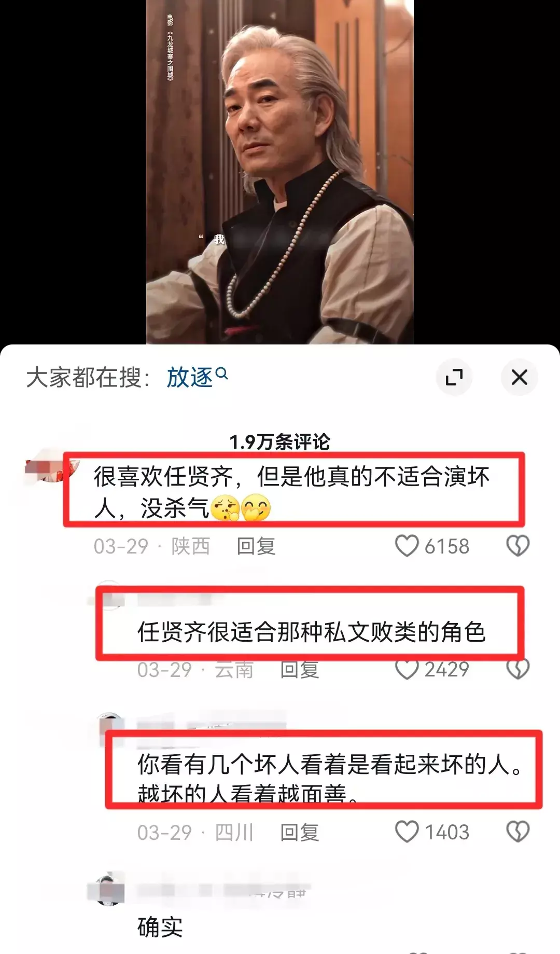Tap the search magnifier next to 放逐
The width and height of the screenshot is (560, 954).
pyautogui.click(x=221, y=373)
